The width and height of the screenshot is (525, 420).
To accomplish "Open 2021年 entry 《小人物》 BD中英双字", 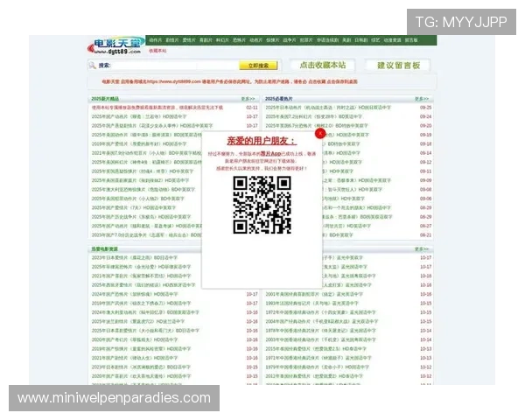I will pyautogui.click(x=147, y=153).
